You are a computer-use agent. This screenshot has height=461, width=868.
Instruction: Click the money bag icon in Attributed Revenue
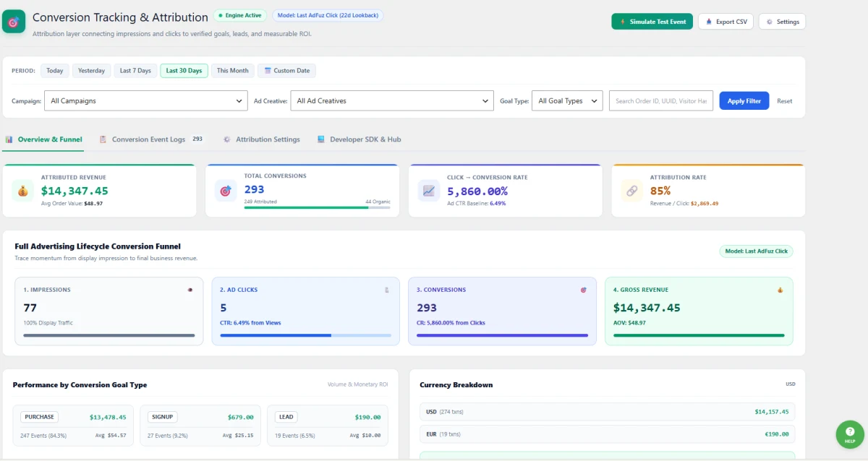[x=22, y=191]
